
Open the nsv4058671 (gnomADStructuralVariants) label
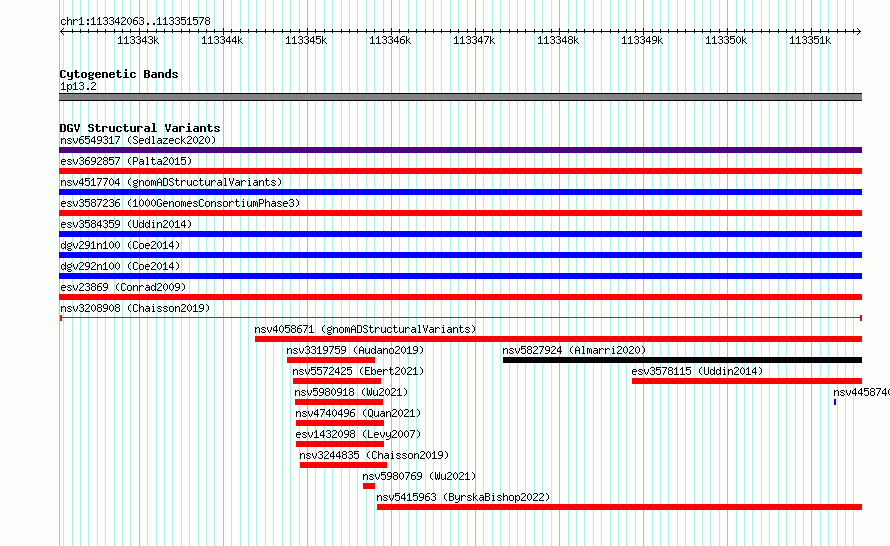365,329
